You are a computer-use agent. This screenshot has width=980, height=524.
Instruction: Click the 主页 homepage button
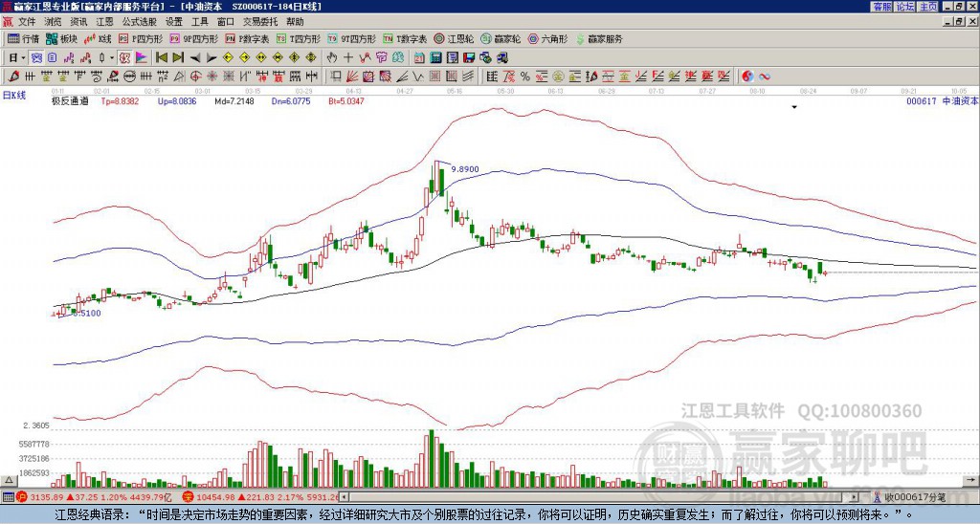928,7
